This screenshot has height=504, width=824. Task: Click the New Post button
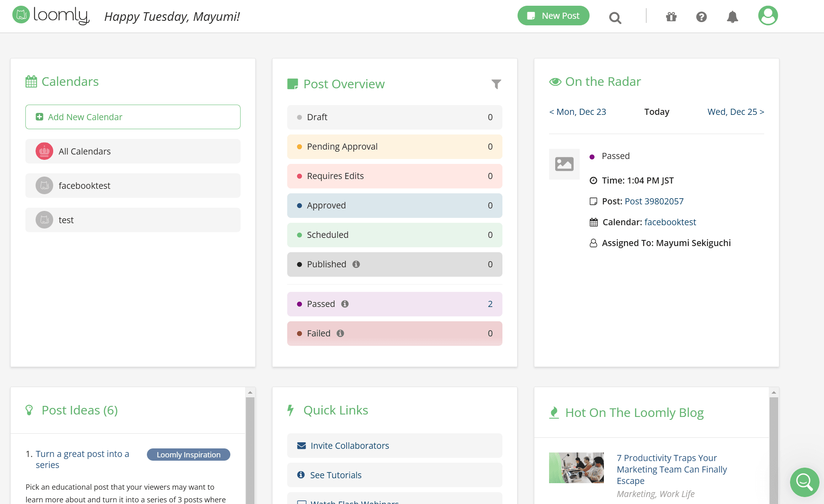[x=553, y=16]
